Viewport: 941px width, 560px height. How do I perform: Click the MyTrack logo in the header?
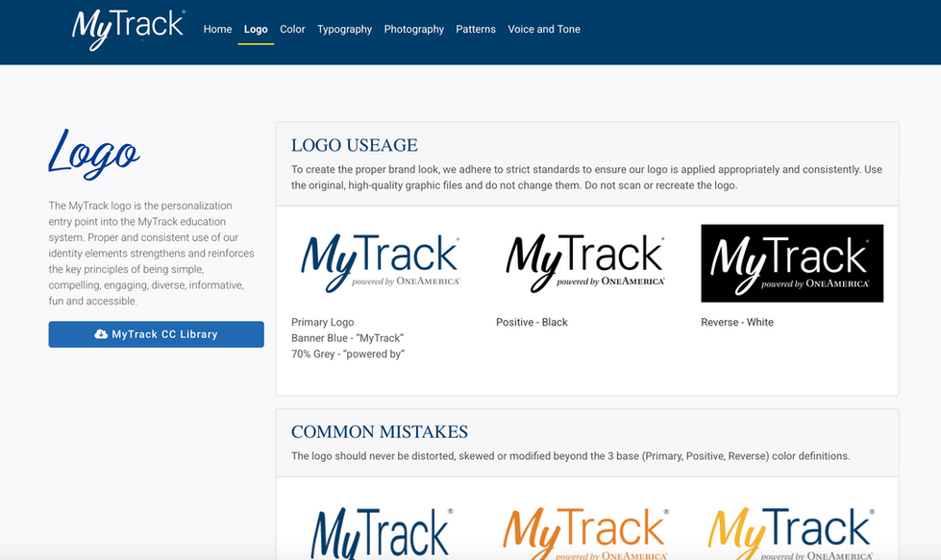pos(129,30)
